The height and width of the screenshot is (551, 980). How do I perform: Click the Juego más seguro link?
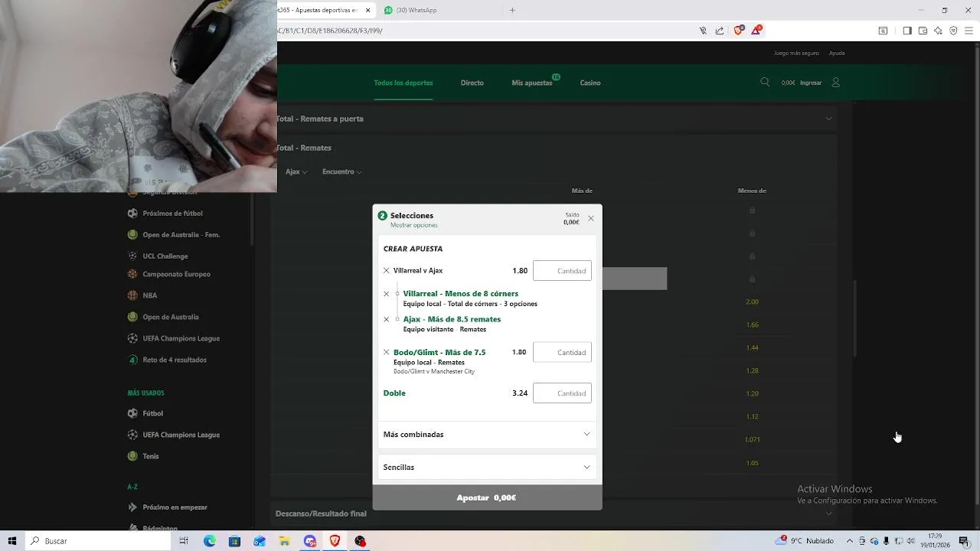[796, 54]
